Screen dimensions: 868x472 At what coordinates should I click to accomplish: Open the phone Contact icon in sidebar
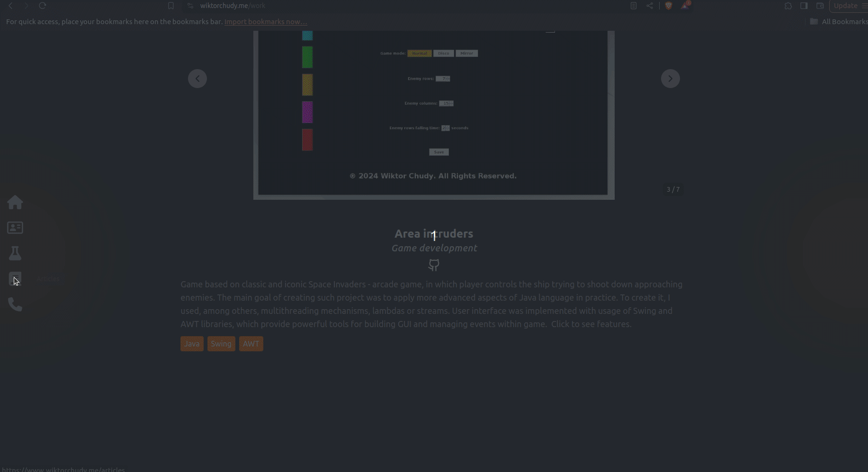pos(15,304)
